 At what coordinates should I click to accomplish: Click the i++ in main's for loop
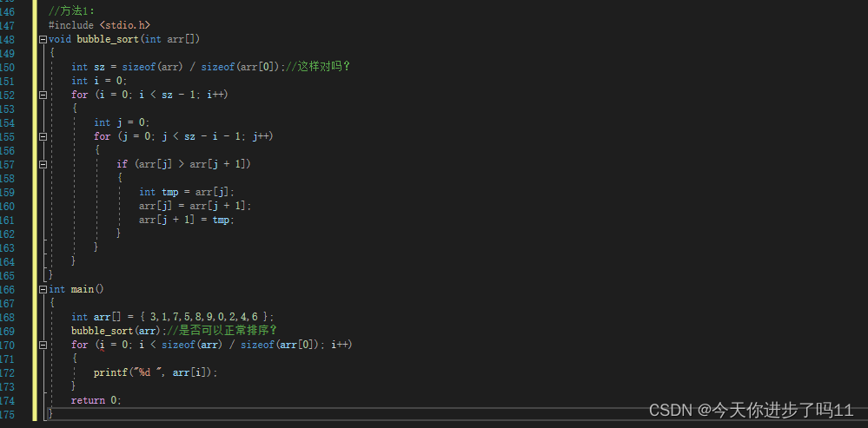339,345
